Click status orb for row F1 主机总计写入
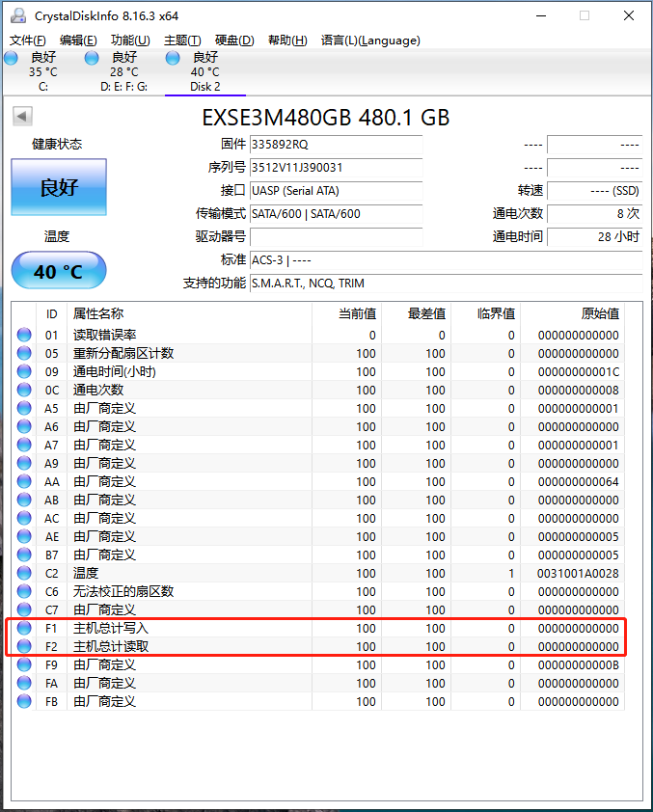 click(24, 628)
